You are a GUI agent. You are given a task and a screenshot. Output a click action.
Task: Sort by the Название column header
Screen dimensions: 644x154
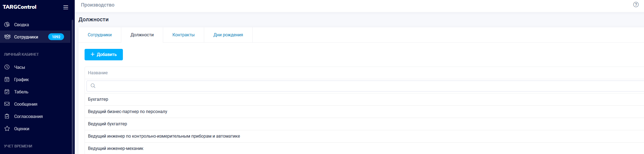point(98,73)
